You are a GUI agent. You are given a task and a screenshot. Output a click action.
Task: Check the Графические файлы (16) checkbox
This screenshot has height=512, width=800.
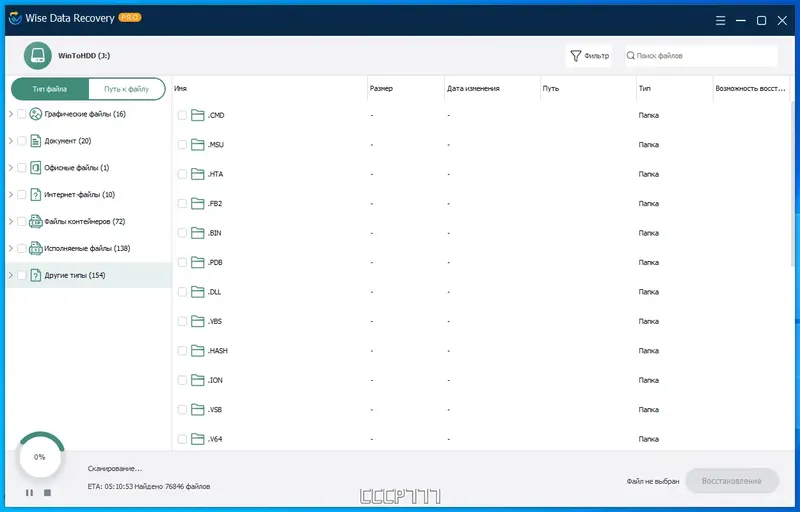(21, 114)
